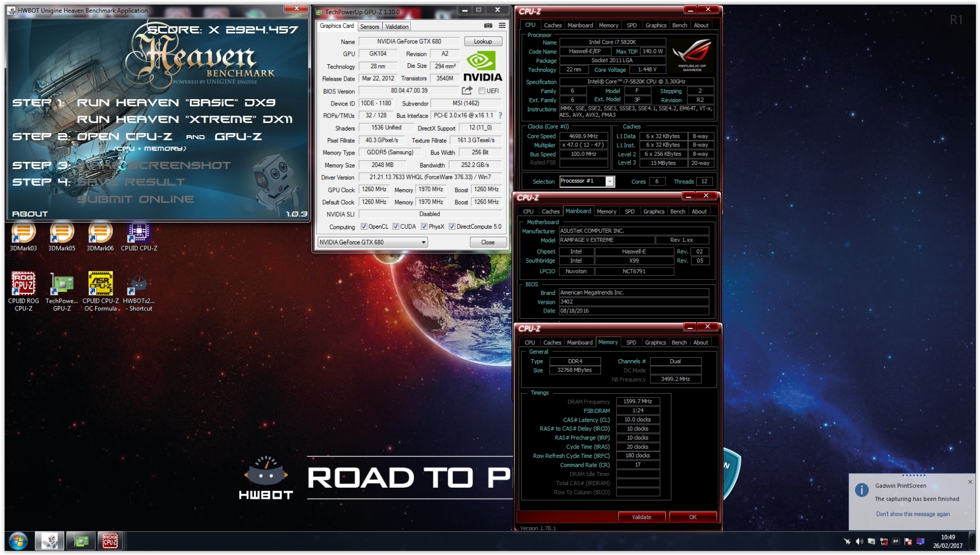The image size is (980, 555).
Task: Click GPU-Z link in Heaven step 2
Action: tap(238, 137)
